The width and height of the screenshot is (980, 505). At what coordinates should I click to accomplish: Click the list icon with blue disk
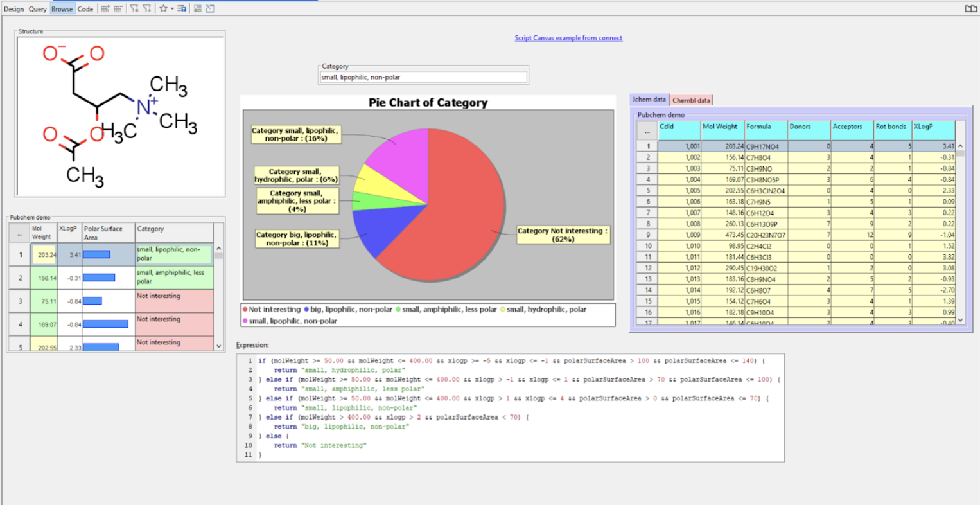click(182, 9)
